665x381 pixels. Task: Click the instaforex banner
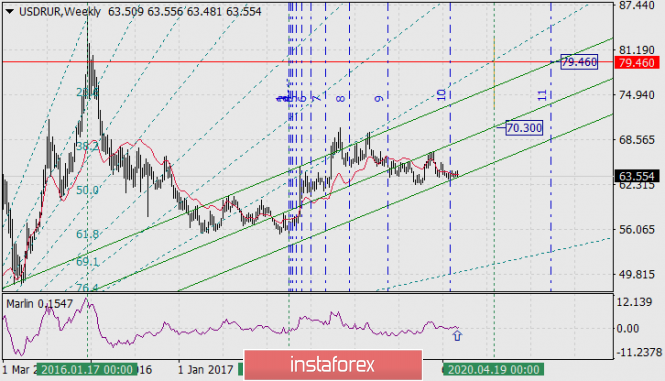click(x=333, y=365)
